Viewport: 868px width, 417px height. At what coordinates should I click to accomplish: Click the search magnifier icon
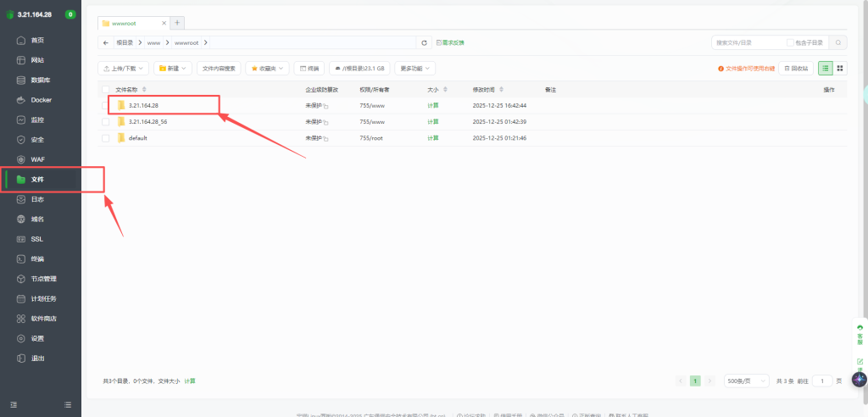838,42
